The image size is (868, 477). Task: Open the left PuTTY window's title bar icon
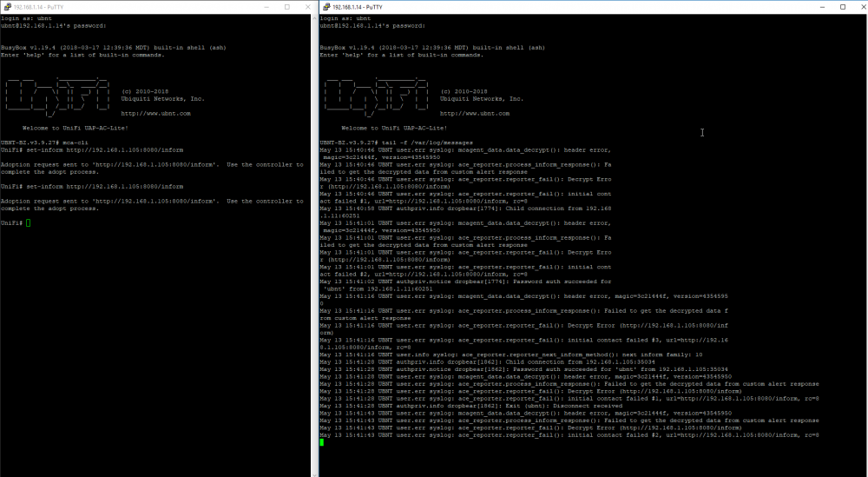[x=7, y=7]
